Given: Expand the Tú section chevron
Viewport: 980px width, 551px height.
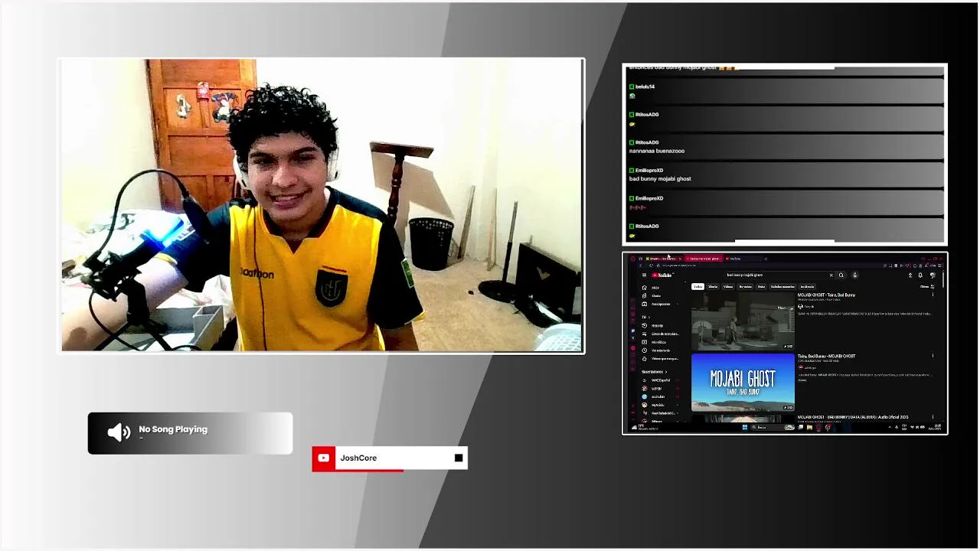Looking at the screenshot, I should tap(649, 317).
